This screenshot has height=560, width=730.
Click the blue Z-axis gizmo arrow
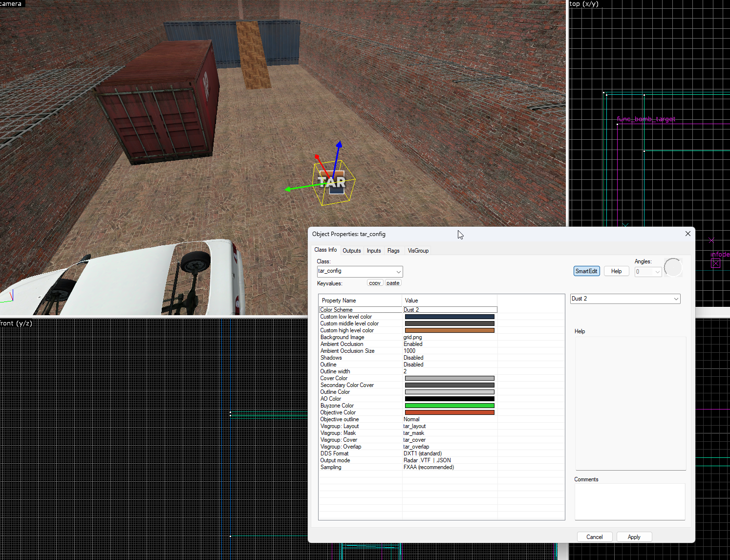pyautogui.click(x=339, y=145)
